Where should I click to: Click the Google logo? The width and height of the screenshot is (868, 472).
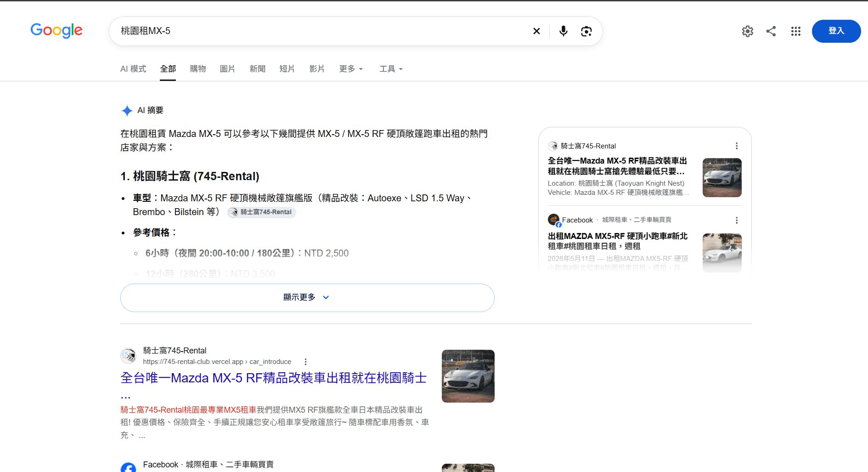coord(56,30)
